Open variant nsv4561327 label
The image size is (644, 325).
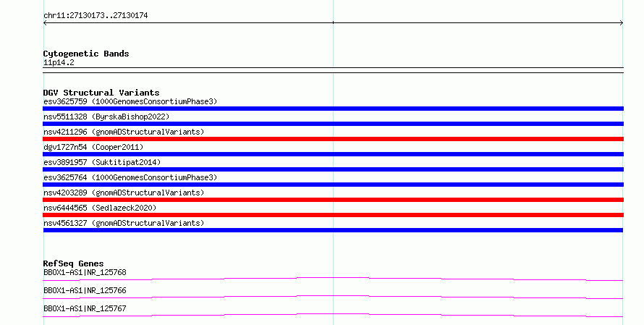[124, 223]
